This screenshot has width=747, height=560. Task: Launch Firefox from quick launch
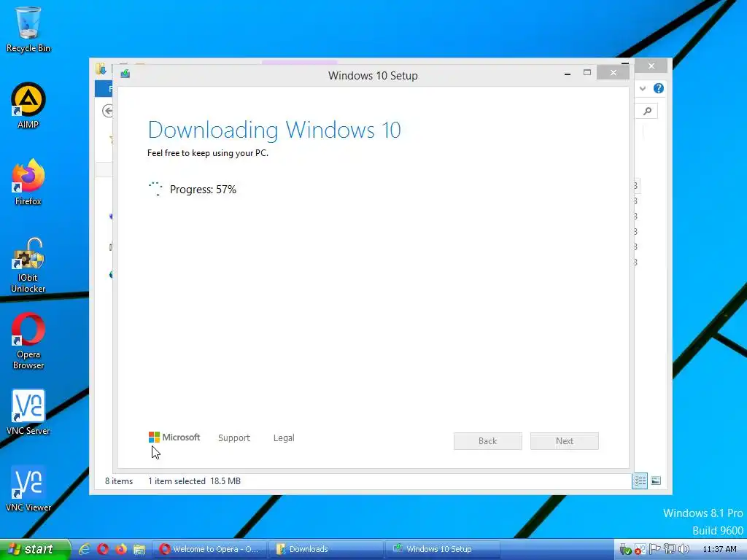(x=121, y=549)
